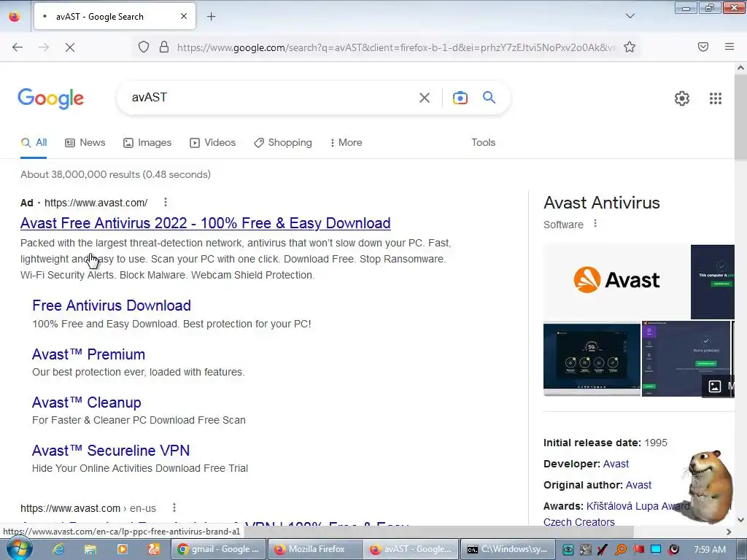Show site security via the padlock icon
Screen dimensions: 747x560
click(164, 47)
